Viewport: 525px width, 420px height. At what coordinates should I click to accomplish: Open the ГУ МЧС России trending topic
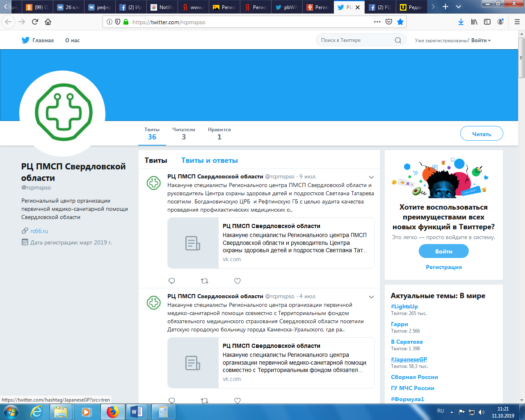413,388
